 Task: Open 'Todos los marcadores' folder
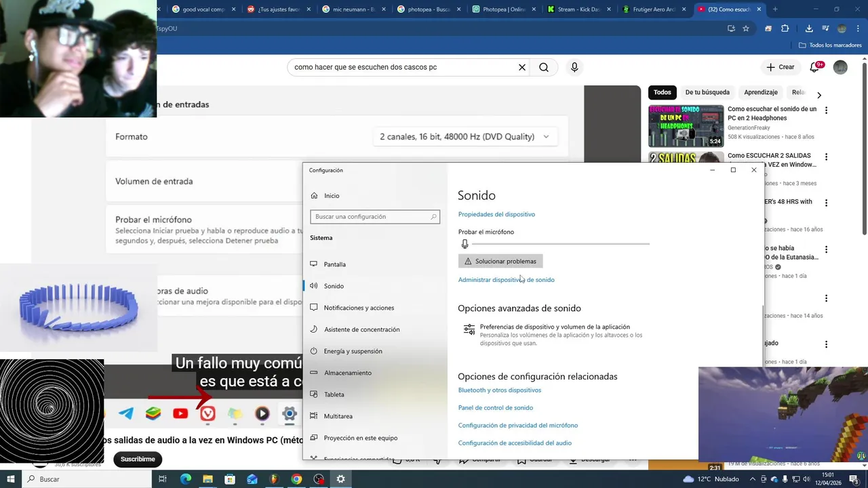[x=830, y=45]
